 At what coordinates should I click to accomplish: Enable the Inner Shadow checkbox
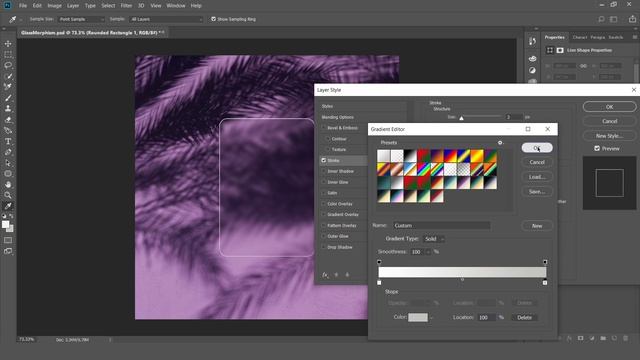pos(324,171)
